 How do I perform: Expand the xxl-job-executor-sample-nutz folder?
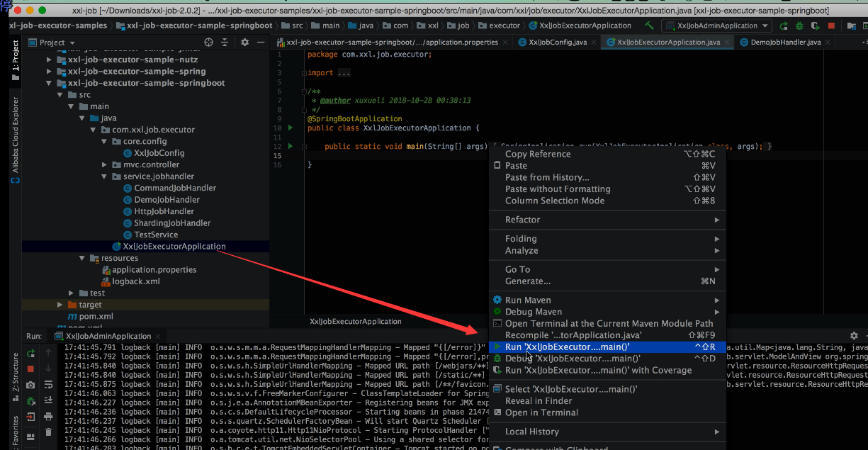(x=49, y=60)
